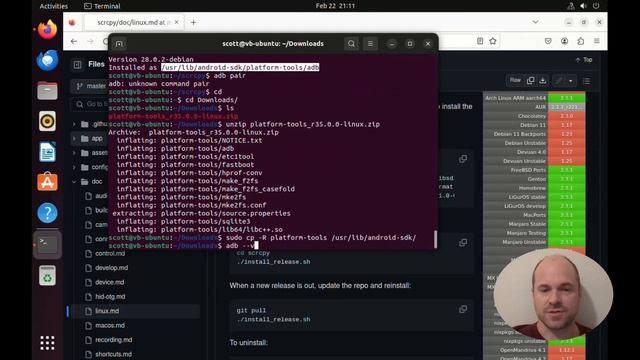The height and width of the screenshot is (360, 640).
Task: Open macos.md in the file tree
Action: [x=110, y=325]
